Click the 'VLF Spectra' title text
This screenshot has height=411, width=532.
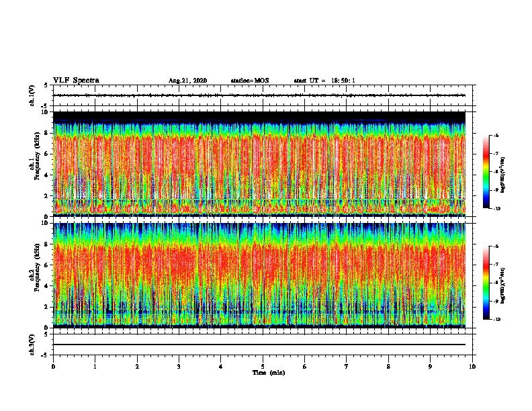pyautogui.click(x=76, y=81)
